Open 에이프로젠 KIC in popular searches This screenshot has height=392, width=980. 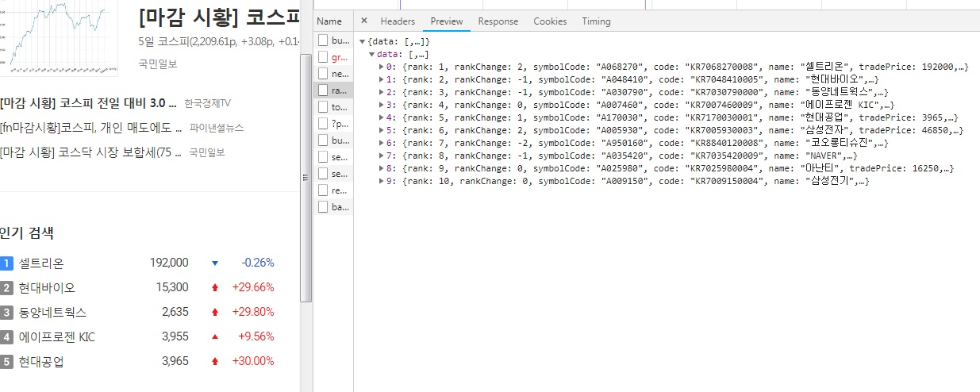click(x=57, y=336)
